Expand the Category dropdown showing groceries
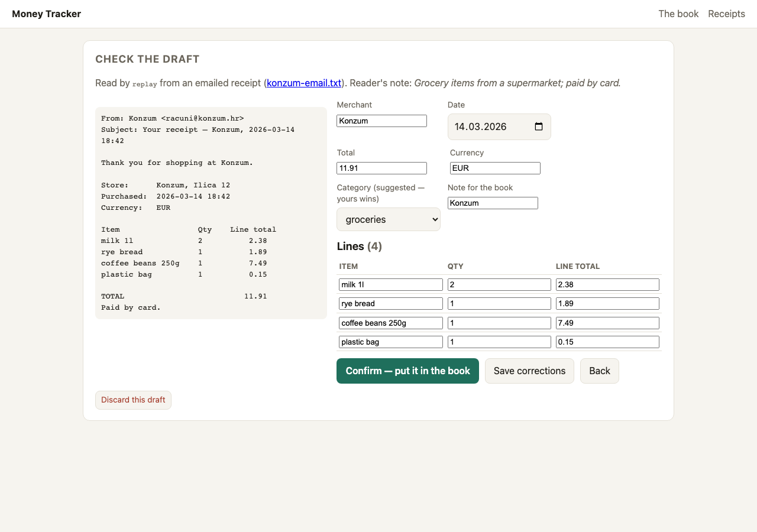The height and width of the screenshot is (532, 757). coord(389,219)
